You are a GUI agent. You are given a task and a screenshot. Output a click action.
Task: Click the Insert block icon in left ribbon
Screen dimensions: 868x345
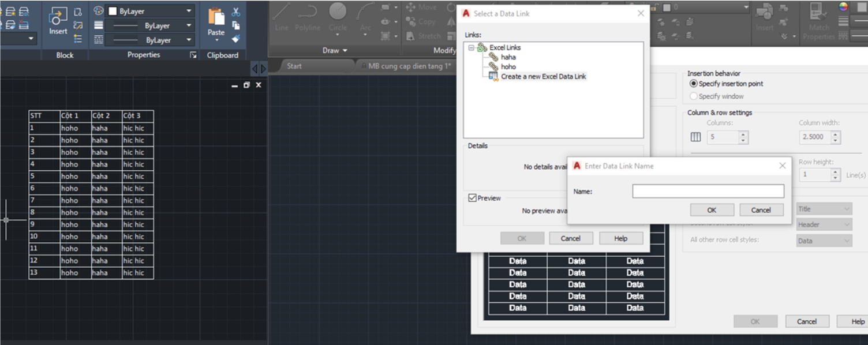point(58,16)
